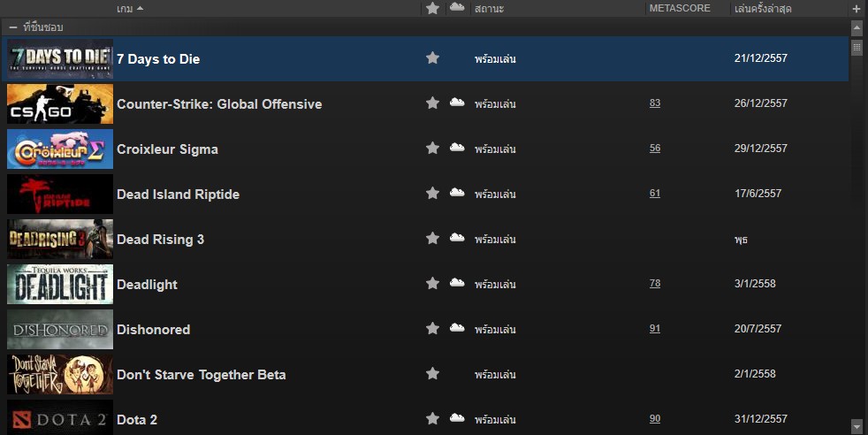Toggle favorite star for Dead Island Riptide

point(432,193)
